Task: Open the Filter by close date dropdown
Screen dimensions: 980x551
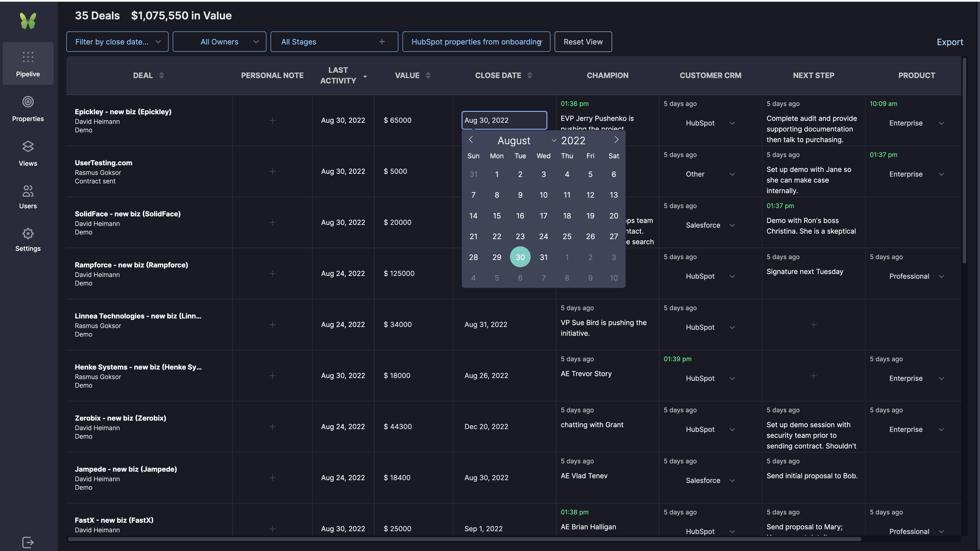Action: point(117,42)
